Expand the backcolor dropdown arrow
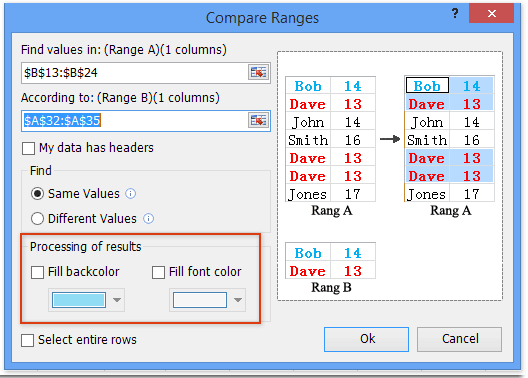528x378 pixels. (117, 300)
